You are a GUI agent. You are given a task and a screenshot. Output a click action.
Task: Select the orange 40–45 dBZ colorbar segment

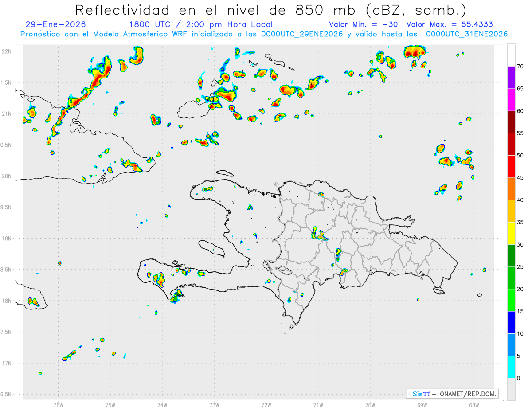(511, 189)
